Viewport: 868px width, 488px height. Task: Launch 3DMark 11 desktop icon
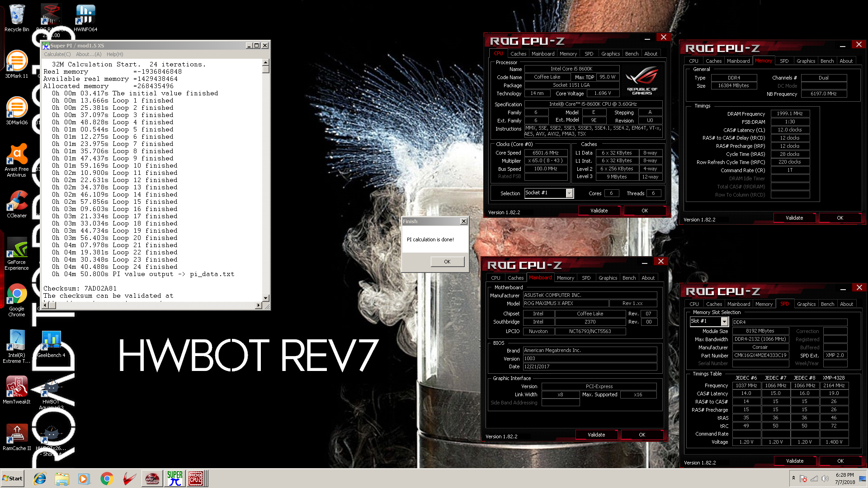coord(17,64)
